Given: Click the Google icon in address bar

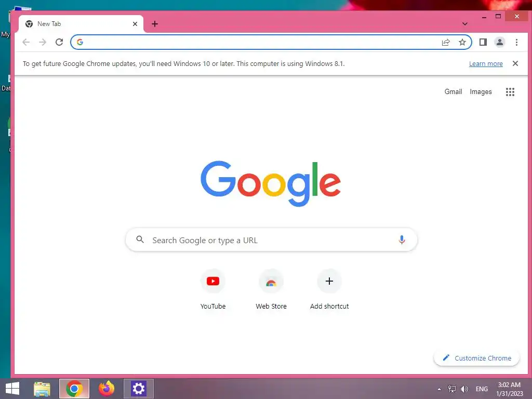Looking at the screenshot, I should point(80,42).
